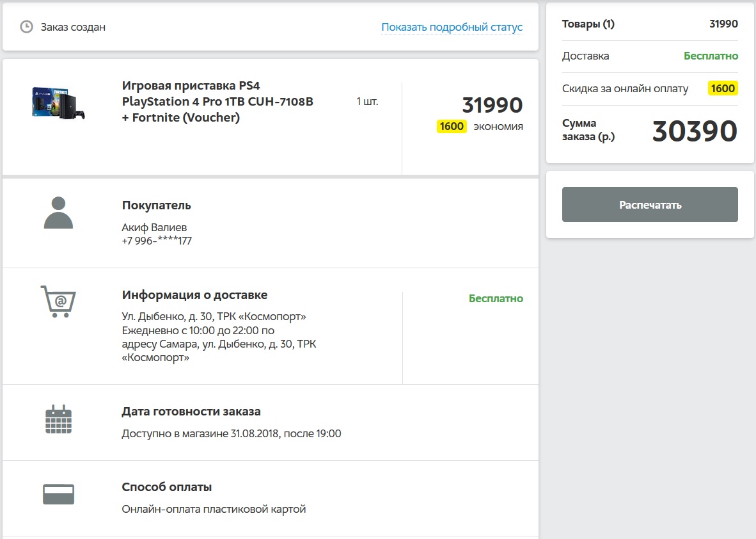The width and height of the screenshot is (756, 539).
Task: Click the Информация о доставке heading
Action: coord(194,295)
